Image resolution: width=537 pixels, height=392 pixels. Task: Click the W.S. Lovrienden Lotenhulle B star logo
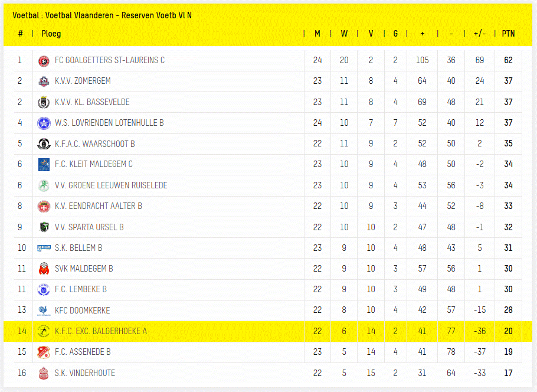coord(43,123)
